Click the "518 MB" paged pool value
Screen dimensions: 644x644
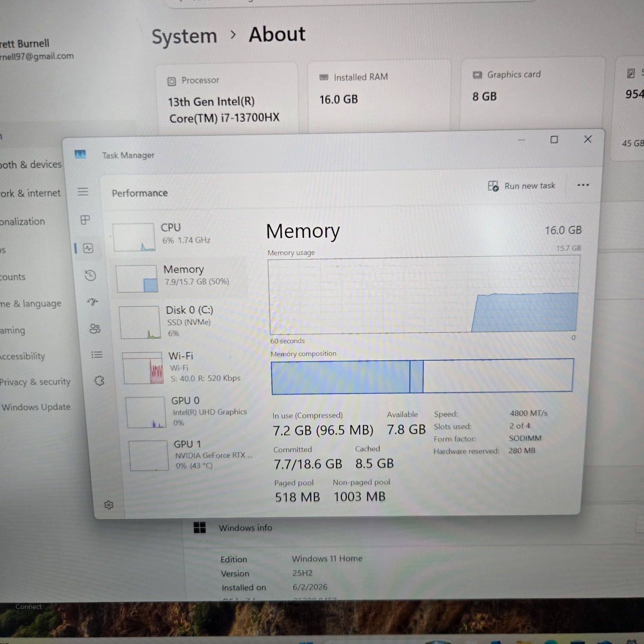coord(298,497)
